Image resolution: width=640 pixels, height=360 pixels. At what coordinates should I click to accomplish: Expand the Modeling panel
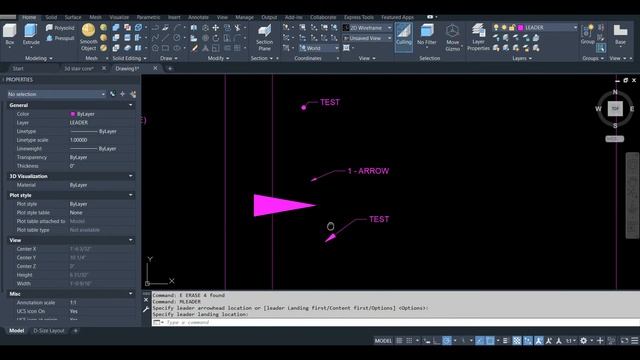(x=39, y=58)
